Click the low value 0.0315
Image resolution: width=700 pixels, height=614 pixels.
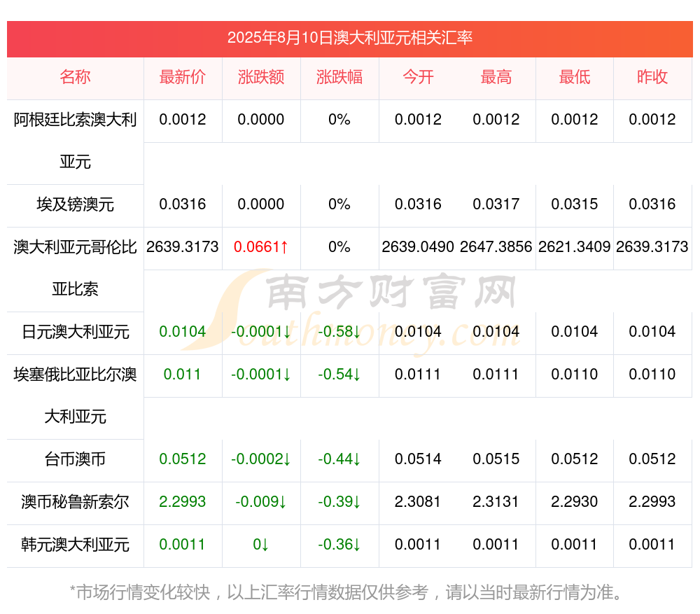click(x=575, y=204)
